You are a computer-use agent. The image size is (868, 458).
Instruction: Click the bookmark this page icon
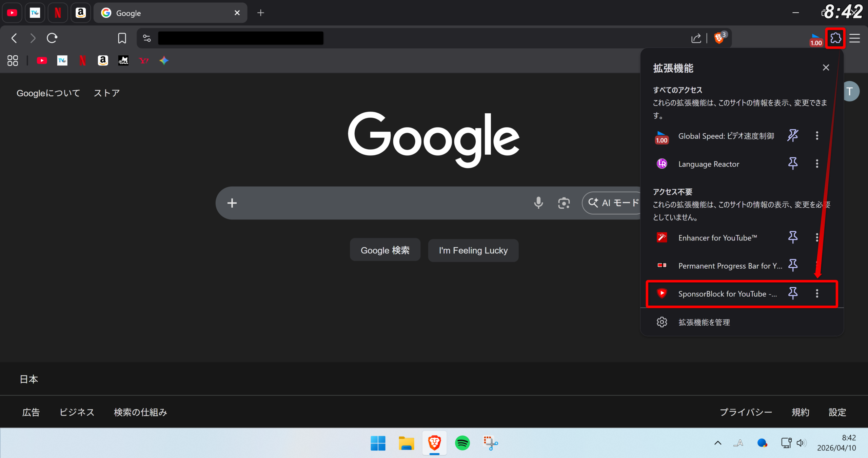[x=122, y=38]
